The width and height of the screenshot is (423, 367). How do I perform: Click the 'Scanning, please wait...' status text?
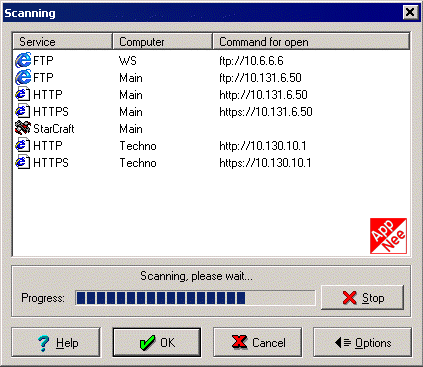click(196, 276)
